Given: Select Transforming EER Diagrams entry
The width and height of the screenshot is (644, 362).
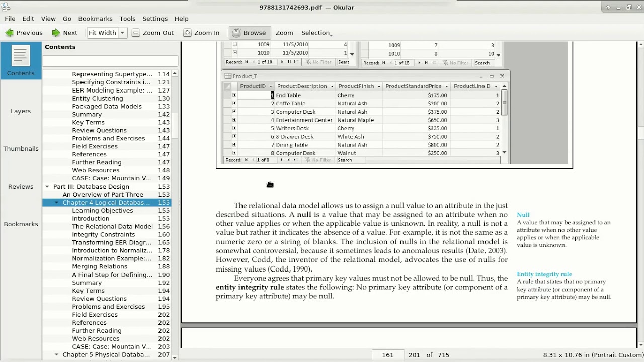Looking at the screenshot, I should point(112,243).
